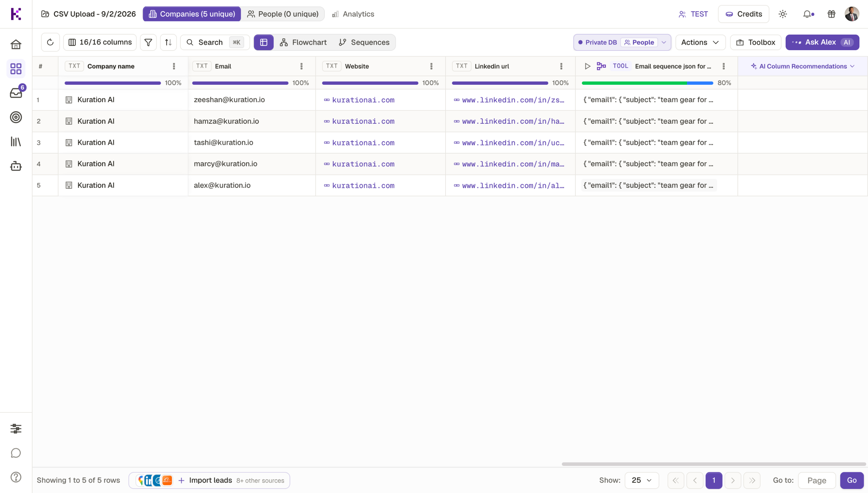The height and width of the screenshot is (493, 868).
Task: Open the target sidebar icon
Action: [16, 117]
